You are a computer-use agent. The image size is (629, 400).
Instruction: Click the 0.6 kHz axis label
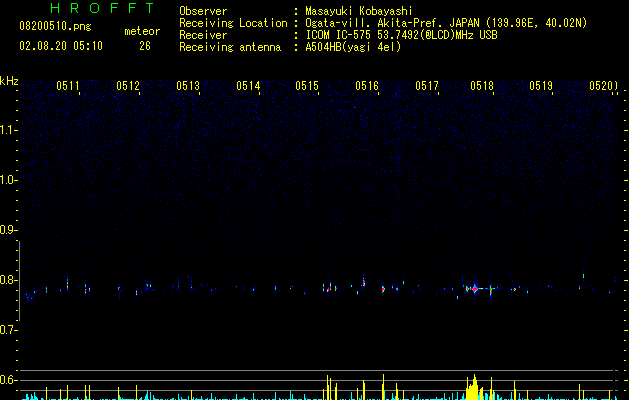9,380
